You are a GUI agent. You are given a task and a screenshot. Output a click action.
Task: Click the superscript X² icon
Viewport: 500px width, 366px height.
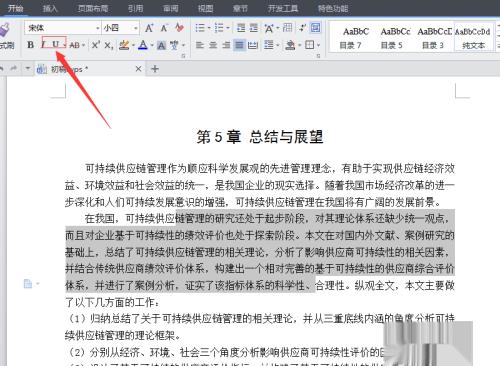(95, 45)
